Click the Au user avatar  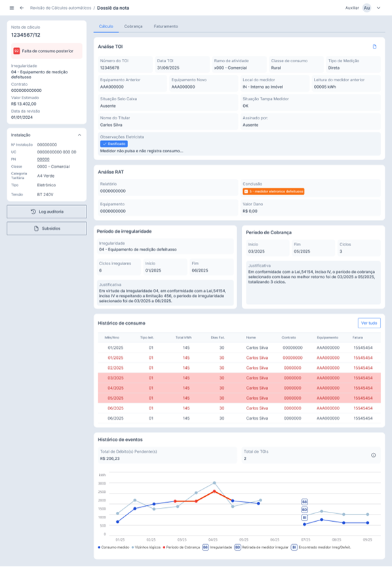click(x=366, y=8)
